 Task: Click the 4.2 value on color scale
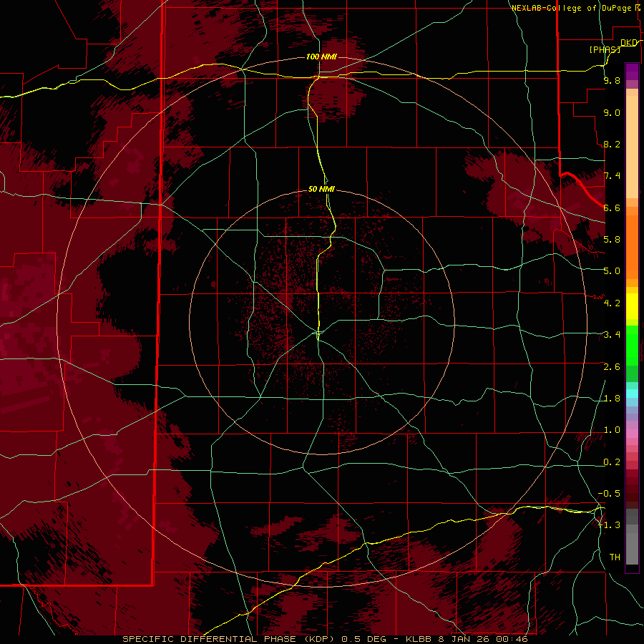(x=612, y=303)
